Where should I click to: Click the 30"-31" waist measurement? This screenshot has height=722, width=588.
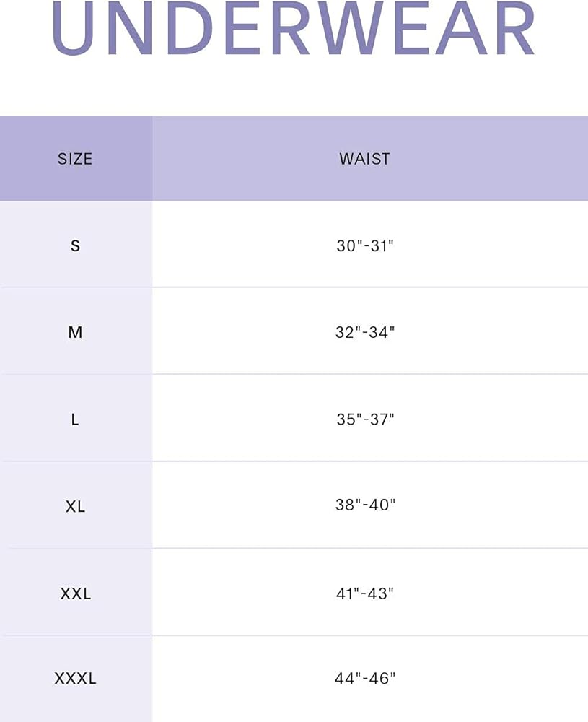[x=365, y=245]
